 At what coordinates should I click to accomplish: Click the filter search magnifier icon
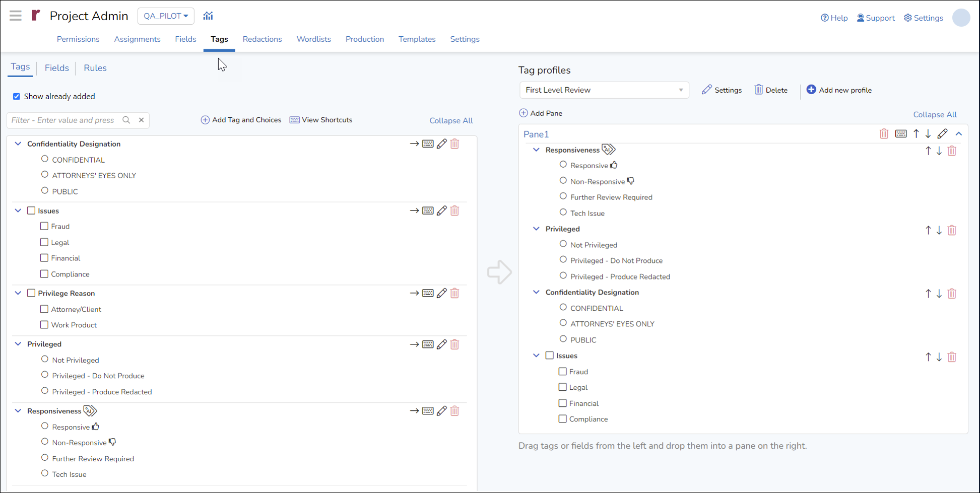pyautogui.click(x=126, y=120)
